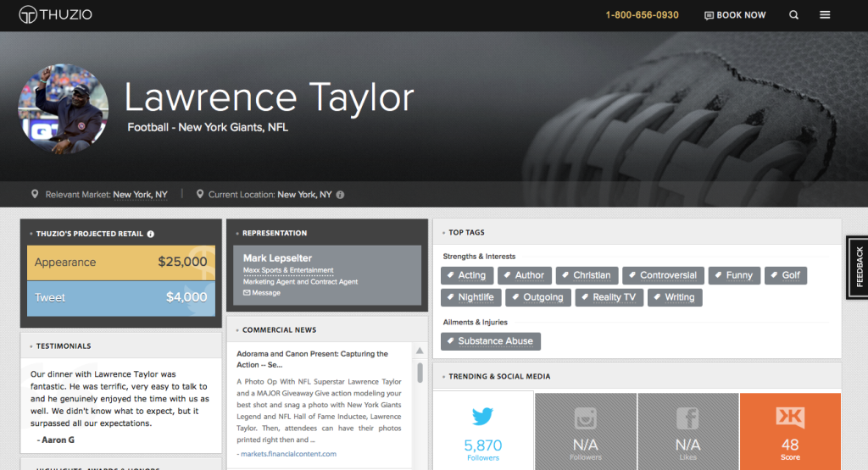Click the Message envelope icon
The image size is (868, 470).
[247, 292]
